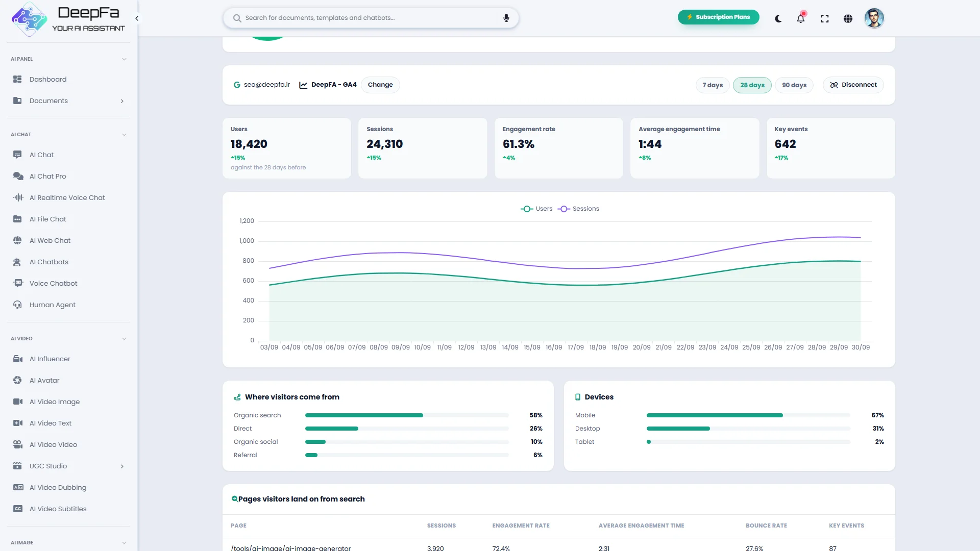Select the 7 days range
980x551 pixels.
pyautogui.click(x=713, y=85)
